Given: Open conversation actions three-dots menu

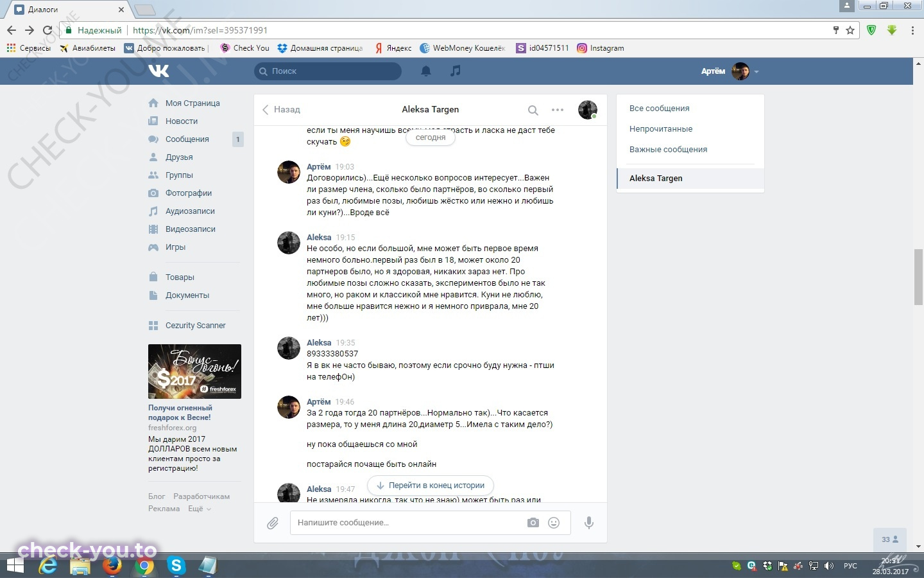Looking at the screenshot, I should click(x=558, y=110).
